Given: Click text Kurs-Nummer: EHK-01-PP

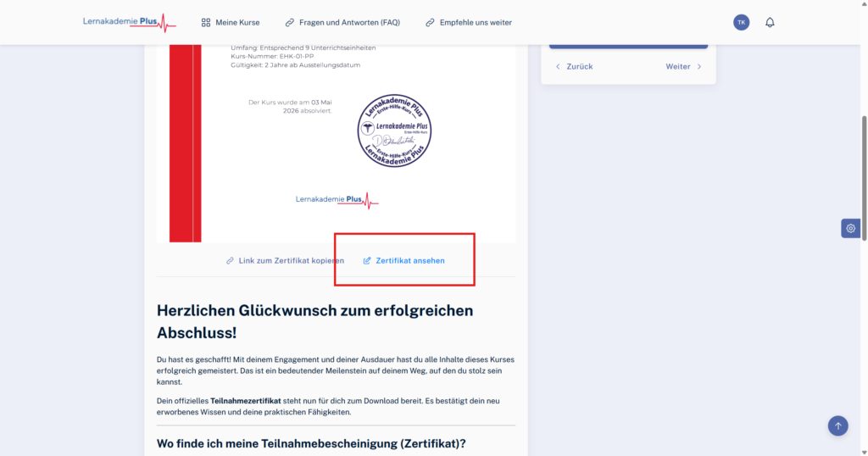Looking at the screenshot, I should (x=272, y=57).
